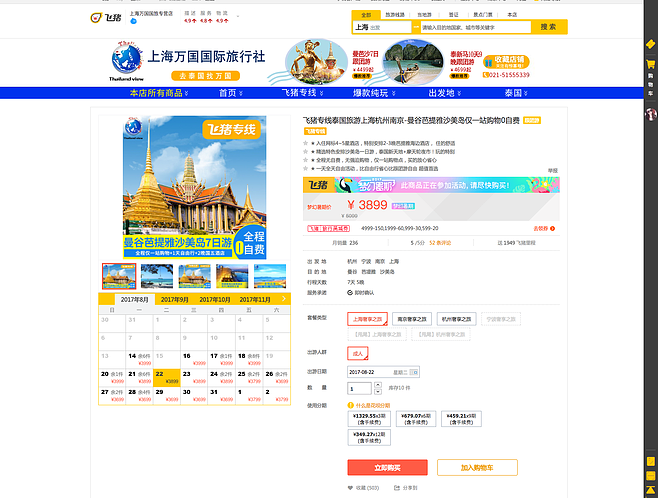Image resolution: width=658 pixels, height=498 pixels.
Task: Click the 万国 globe logo in store banner
Action: click(x=127, y=59)
